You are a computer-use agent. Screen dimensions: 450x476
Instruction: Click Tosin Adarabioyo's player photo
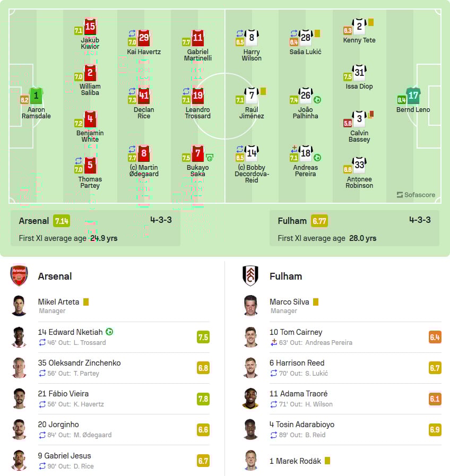click(250, 429)
